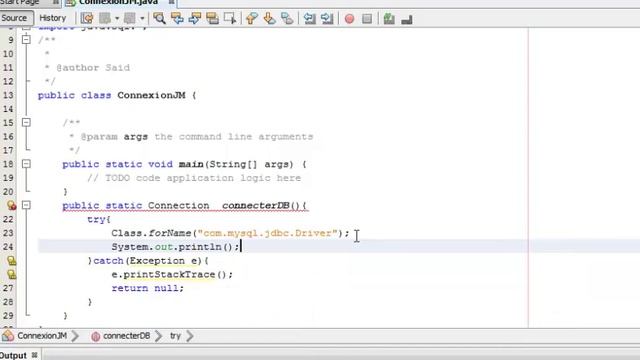Open the Forward navigation dropdown arrow
Viewport: 640px width, 360px height.
point(142,18)
